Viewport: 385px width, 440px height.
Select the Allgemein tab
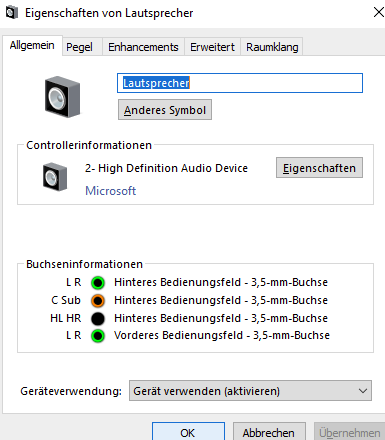(32, 45)
